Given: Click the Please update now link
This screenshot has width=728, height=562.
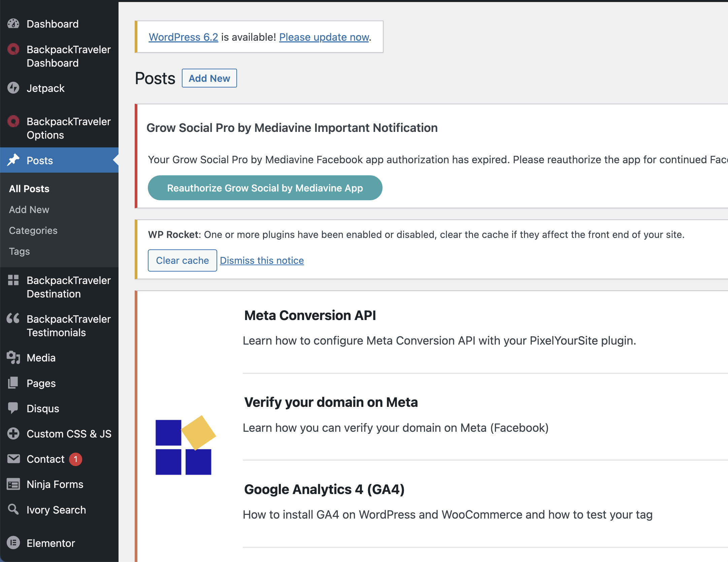Looking at the screenshot, I should (324, 37).
